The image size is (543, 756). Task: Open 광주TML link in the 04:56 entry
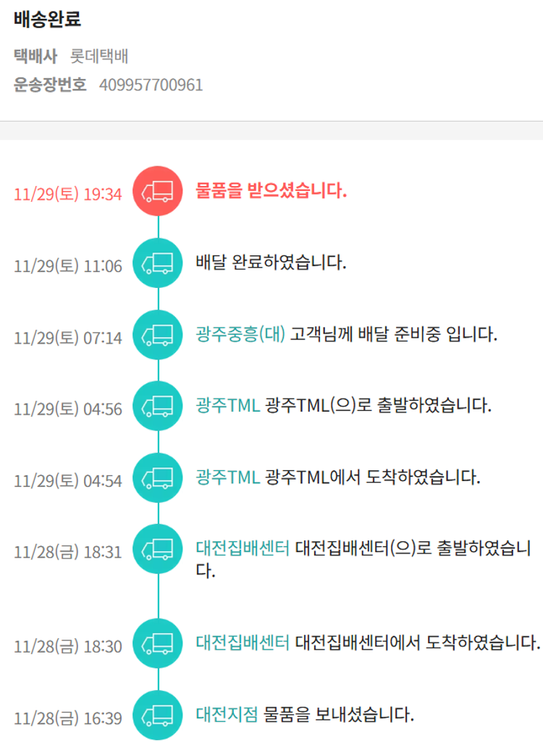[x=227, y=406]
